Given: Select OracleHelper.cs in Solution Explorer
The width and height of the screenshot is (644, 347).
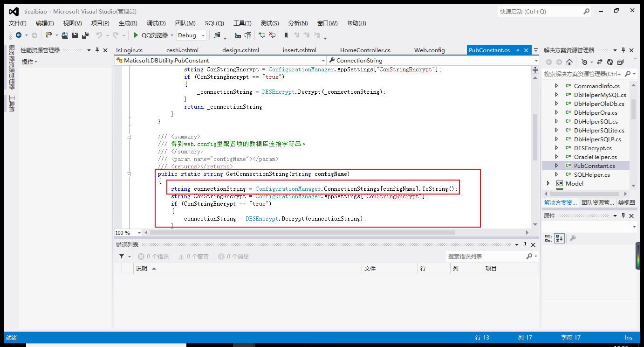Looking at the screenshot, I should [595, 157].
